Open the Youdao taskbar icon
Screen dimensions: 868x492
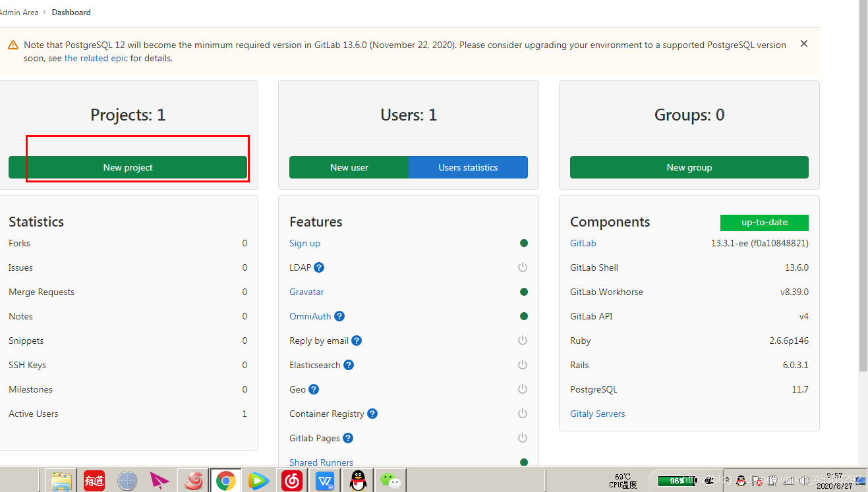(x=94, y=481)
